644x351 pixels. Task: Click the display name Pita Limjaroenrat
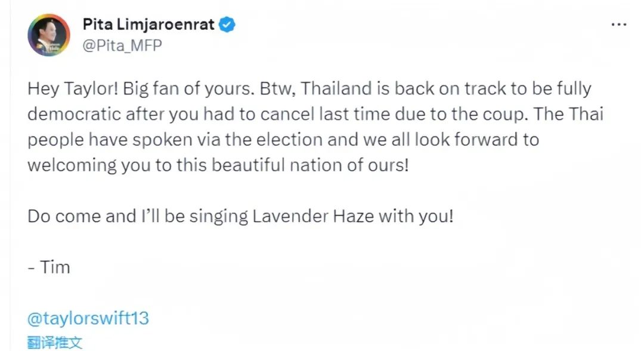coord(148,25)
